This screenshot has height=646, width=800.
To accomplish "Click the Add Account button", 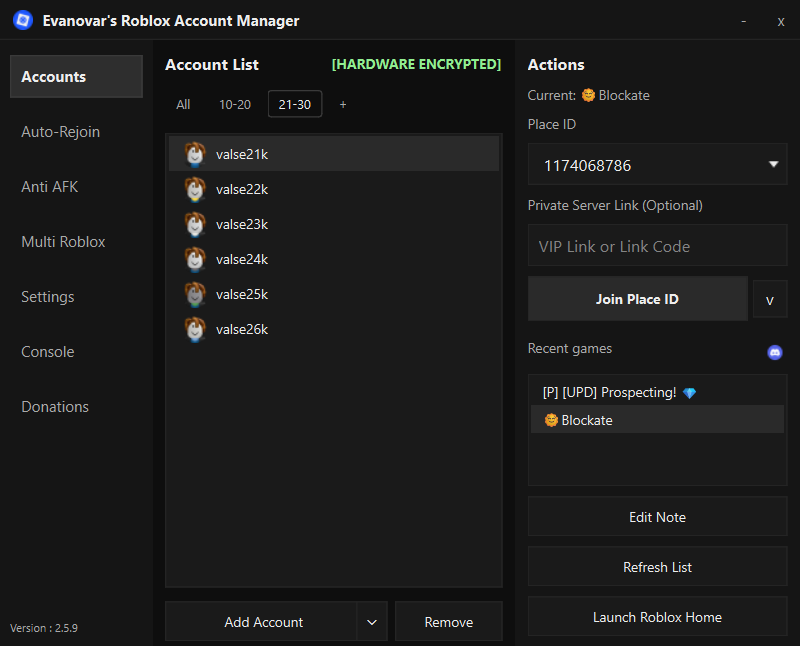I will 261,622.
